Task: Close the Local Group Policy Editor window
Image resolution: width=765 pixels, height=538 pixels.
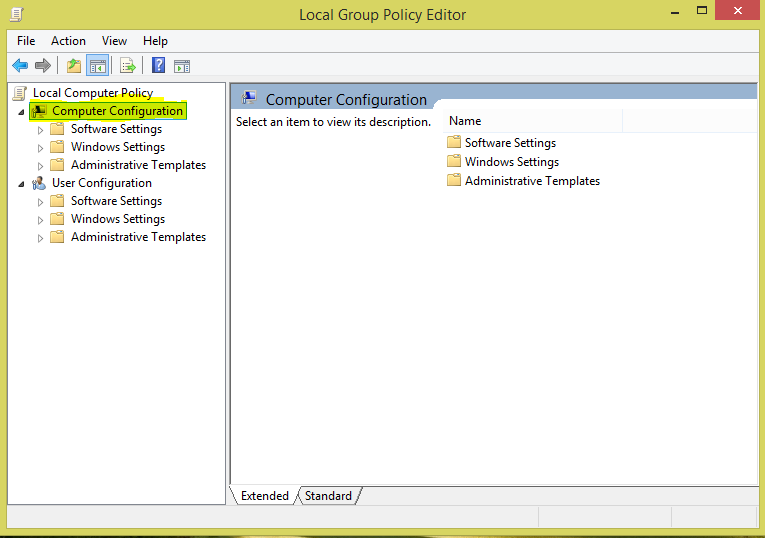Action: coord(738,10)
